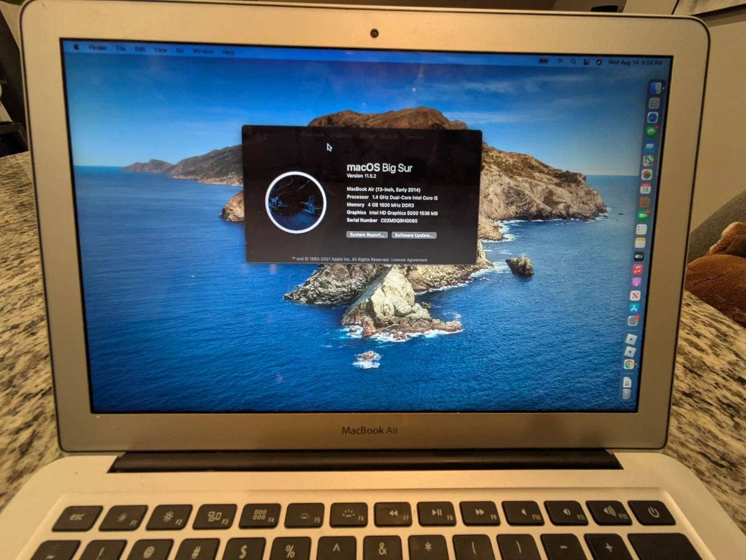Switch to the Storage tab

pos(366,135)
